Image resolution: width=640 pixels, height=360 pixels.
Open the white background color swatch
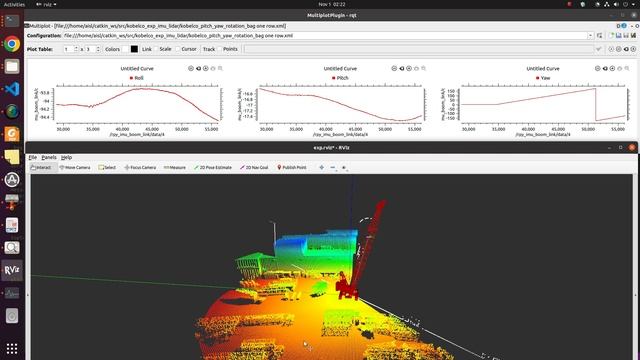125,49
